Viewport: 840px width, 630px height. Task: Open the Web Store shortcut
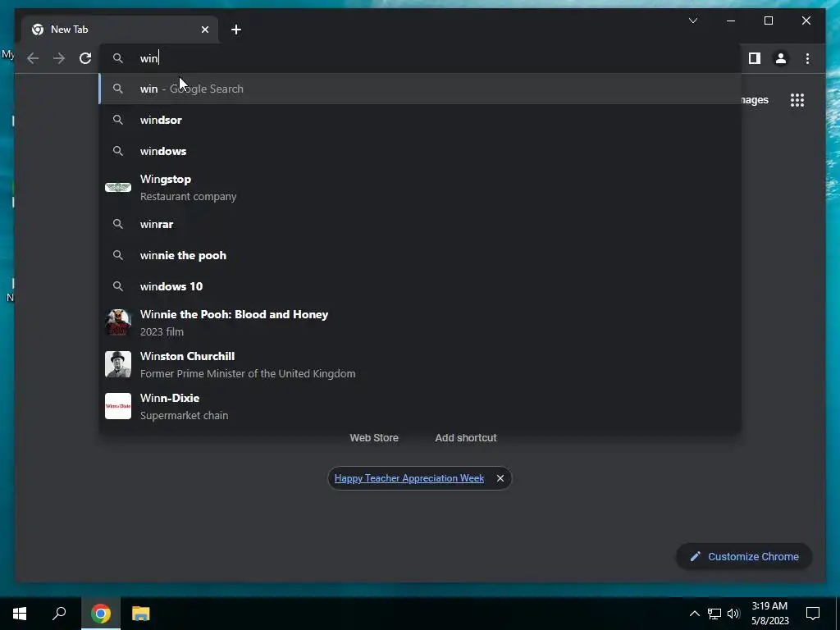tap(374, 438)
